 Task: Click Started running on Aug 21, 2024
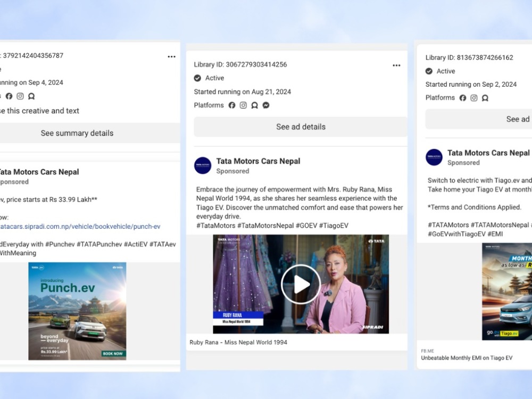coord(242,92)
